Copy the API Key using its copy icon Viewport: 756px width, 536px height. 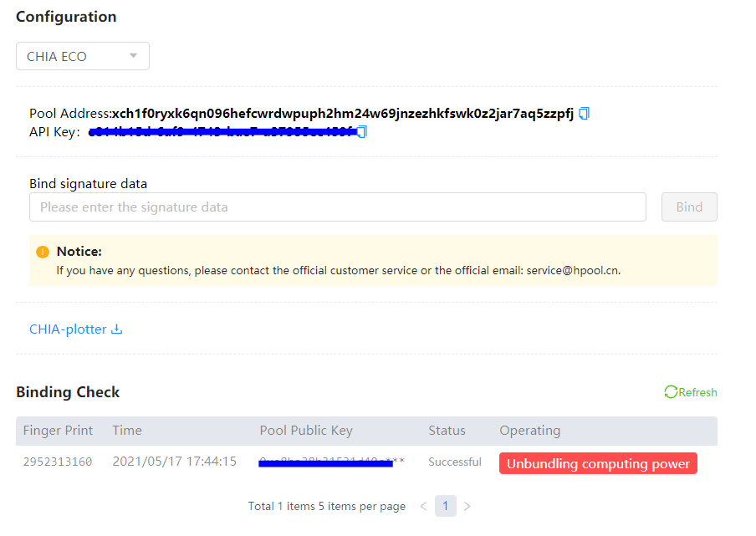[x=360, y=131]
